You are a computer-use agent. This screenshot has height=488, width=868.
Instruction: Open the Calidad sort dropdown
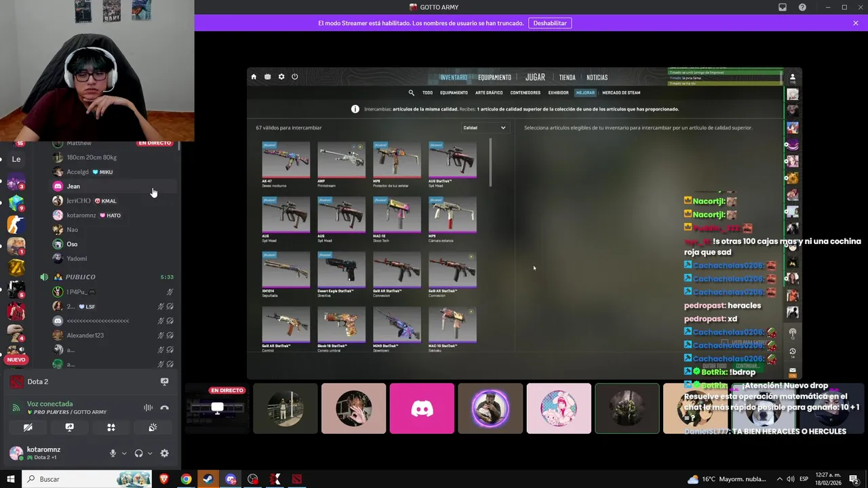point(484,127)
